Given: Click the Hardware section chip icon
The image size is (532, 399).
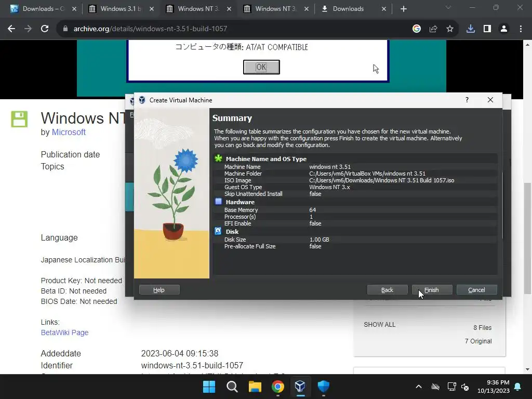Looking at the screenshot, I should click(219, 202).
